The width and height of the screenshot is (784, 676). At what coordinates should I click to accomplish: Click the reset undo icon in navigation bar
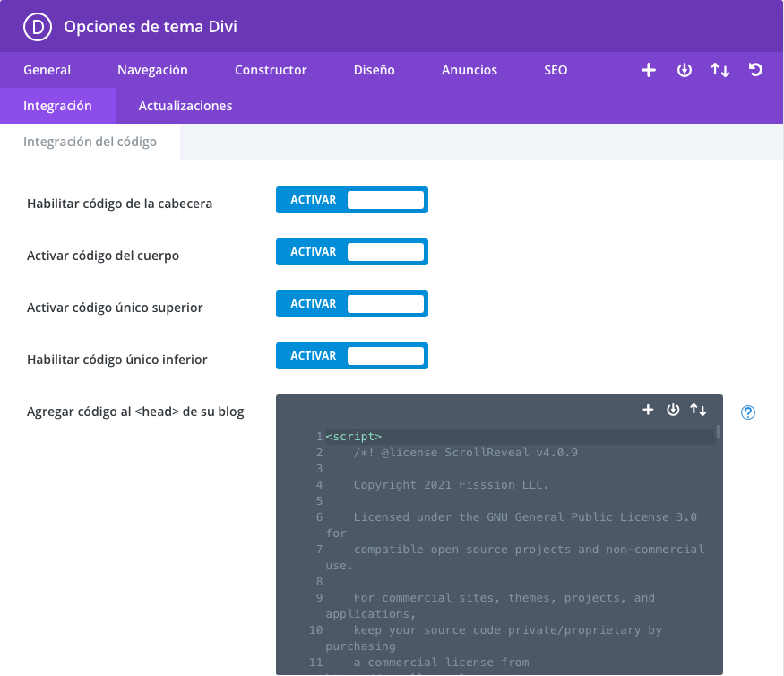click(755, 70)
